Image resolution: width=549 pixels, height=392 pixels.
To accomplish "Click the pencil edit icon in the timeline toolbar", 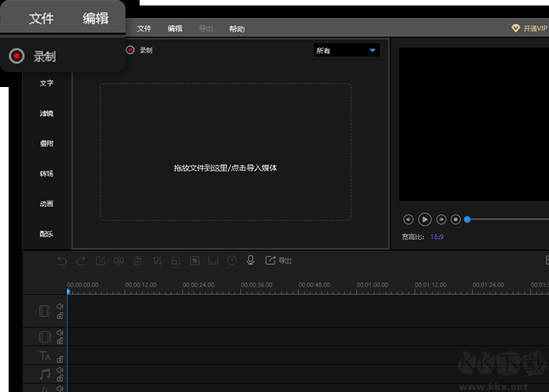I will point(100,260).
